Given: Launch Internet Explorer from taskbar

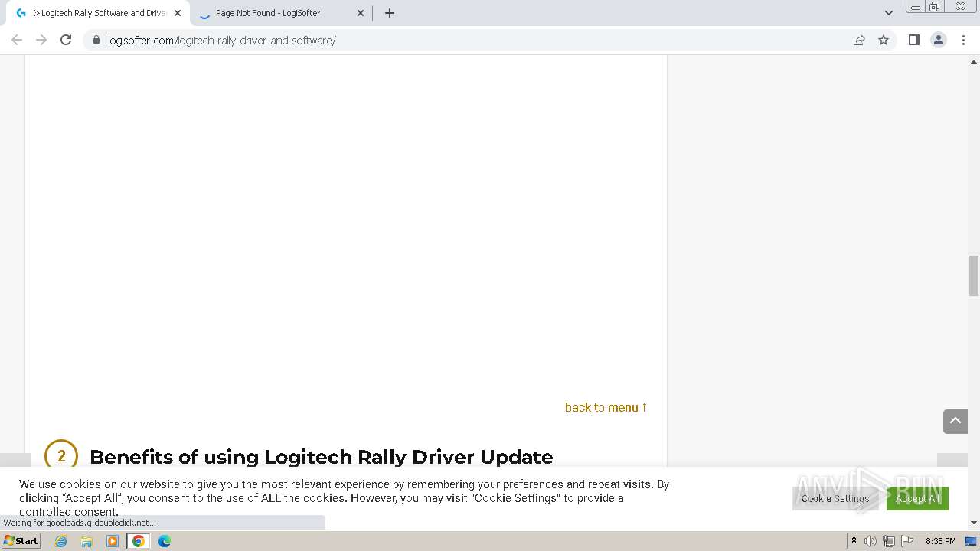Looking at the screenshot, I should (60, 541).
